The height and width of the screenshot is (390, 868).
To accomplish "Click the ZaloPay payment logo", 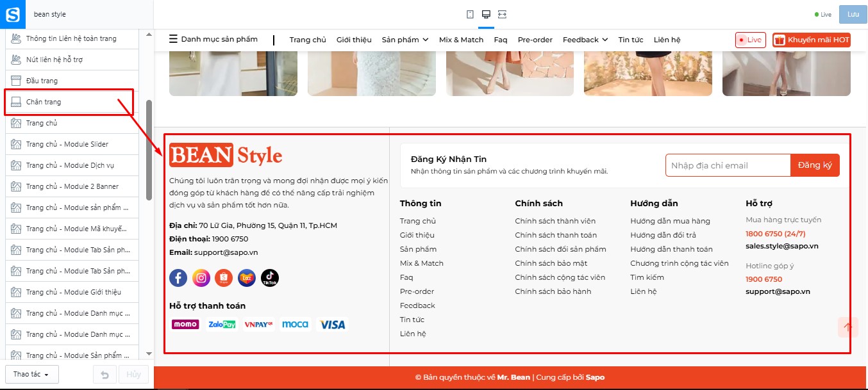I will (x=222, y=325).
